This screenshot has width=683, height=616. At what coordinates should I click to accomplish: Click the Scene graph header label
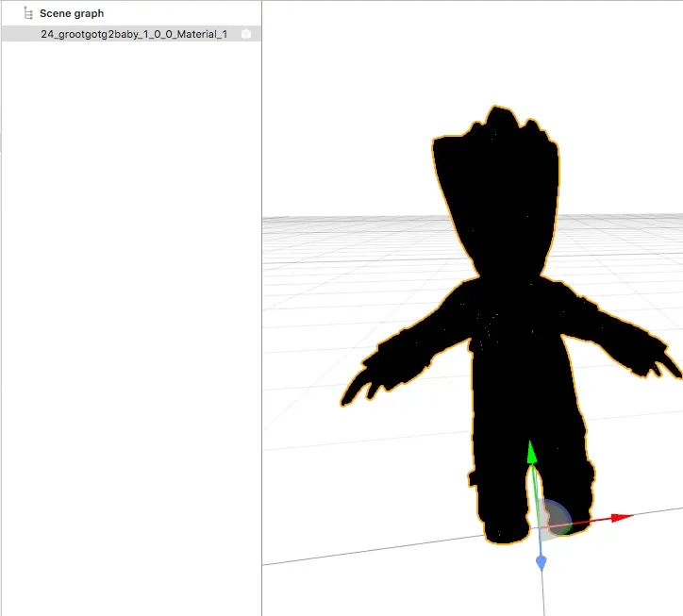72,13
